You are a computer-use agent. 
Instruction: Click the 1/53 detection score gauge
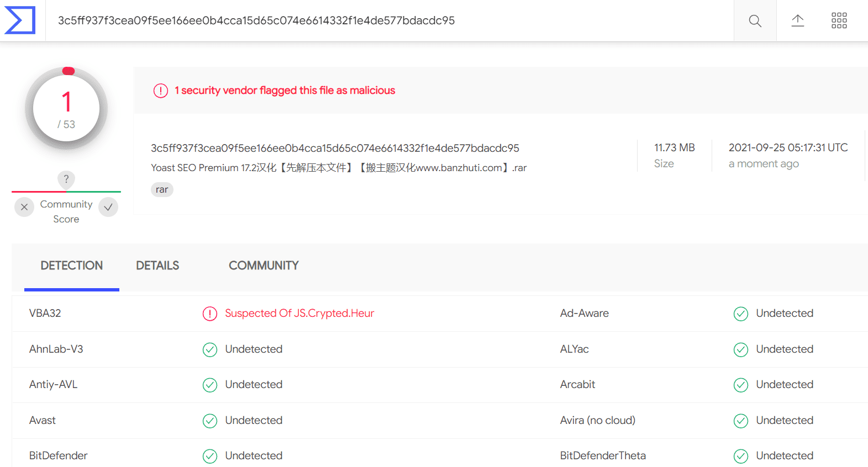[66, 108]
